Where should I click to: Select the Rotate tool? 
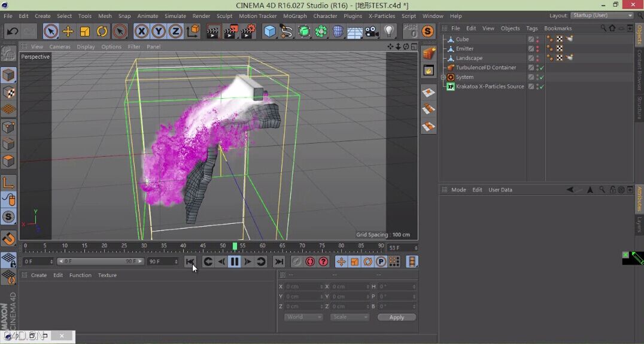point(102,31)
